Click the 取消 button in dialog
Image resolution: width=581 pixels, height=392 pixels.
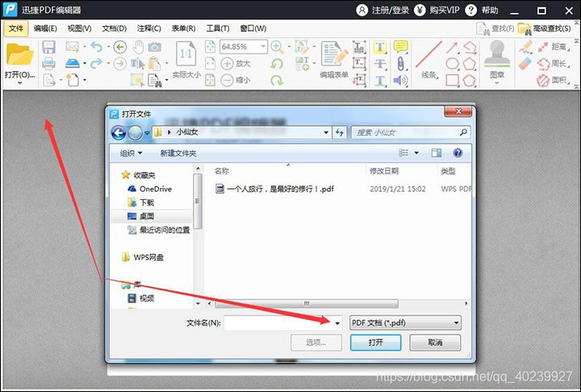pos(435,342)
